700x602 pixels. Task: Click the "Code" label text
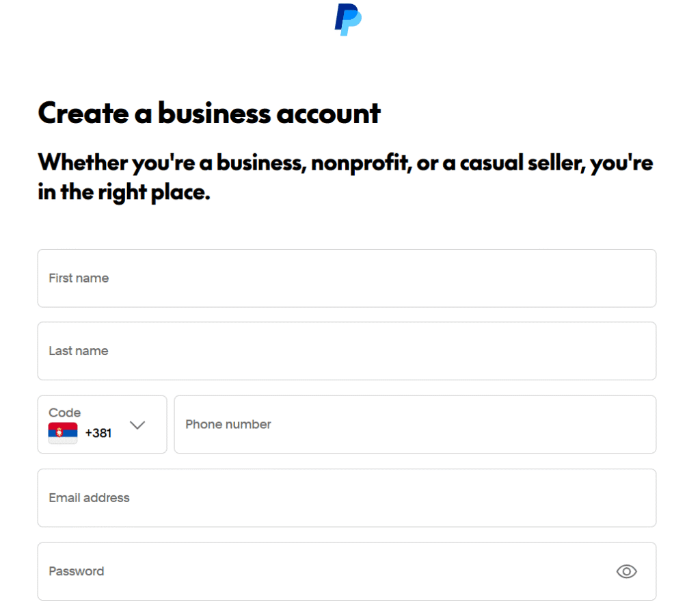point(65,413)
